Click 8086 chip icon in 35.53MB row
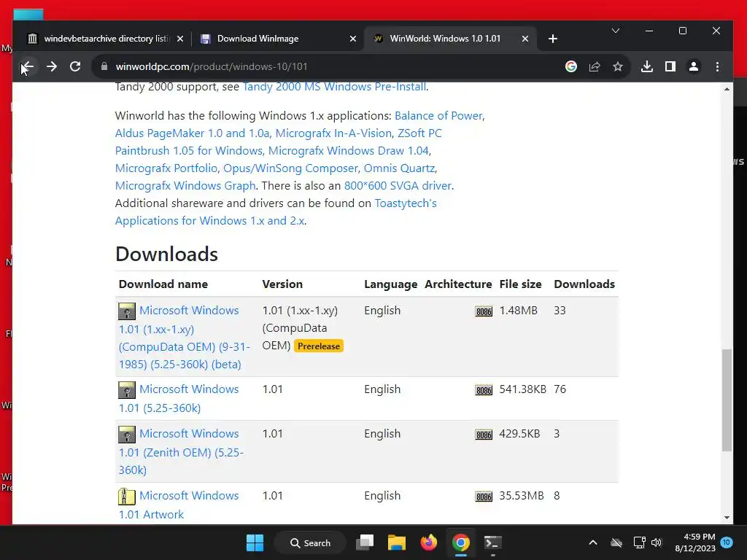Viewport: 747px width, 560px height. [484, 497]
